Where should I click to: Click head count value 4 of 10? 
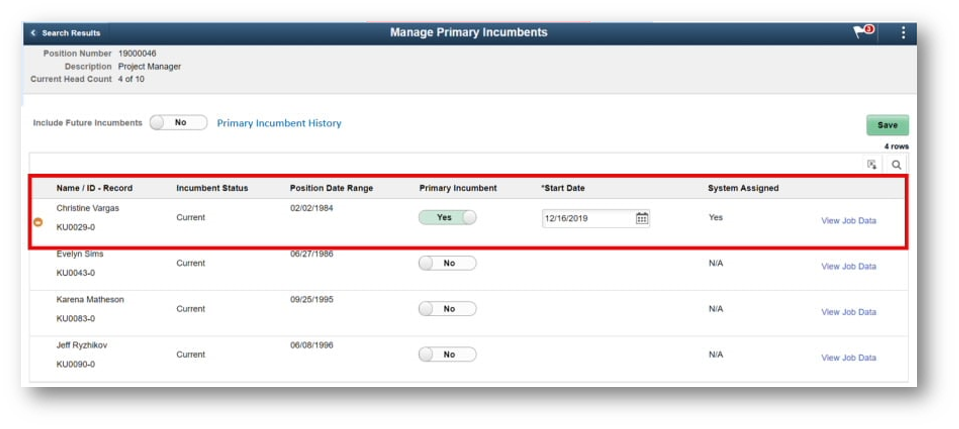coord(131,79)
